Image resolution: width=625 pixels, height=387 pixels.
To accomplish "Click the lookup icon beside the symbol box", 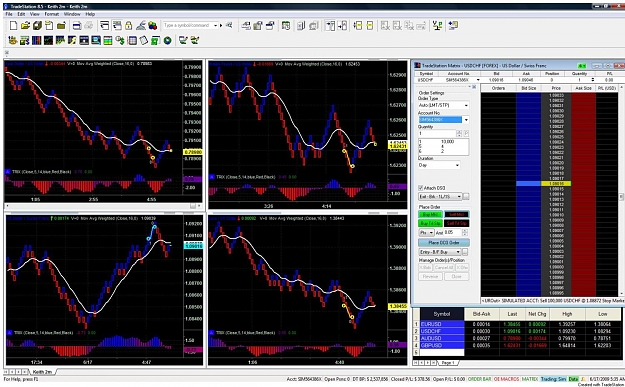I will (229, 25).
